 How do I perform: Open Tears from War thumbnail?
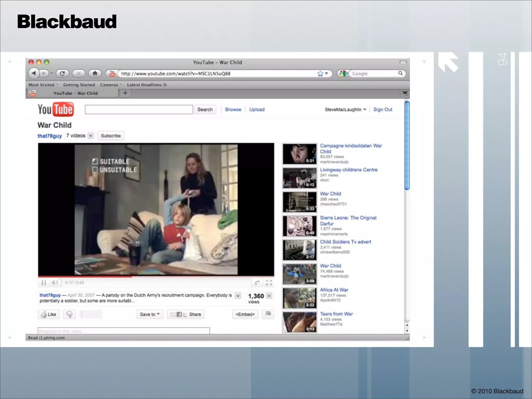[x=300, y=322]
